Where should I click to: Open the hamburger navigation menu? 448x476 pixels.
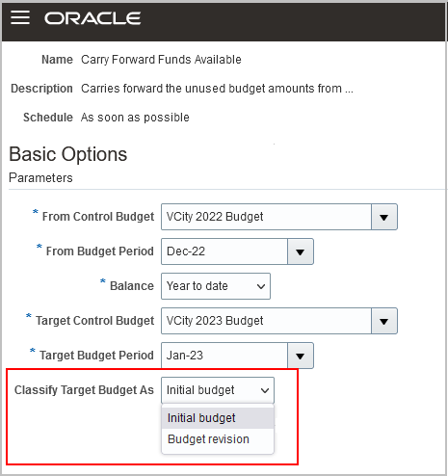pyautogui.click(x=20, y=17)
